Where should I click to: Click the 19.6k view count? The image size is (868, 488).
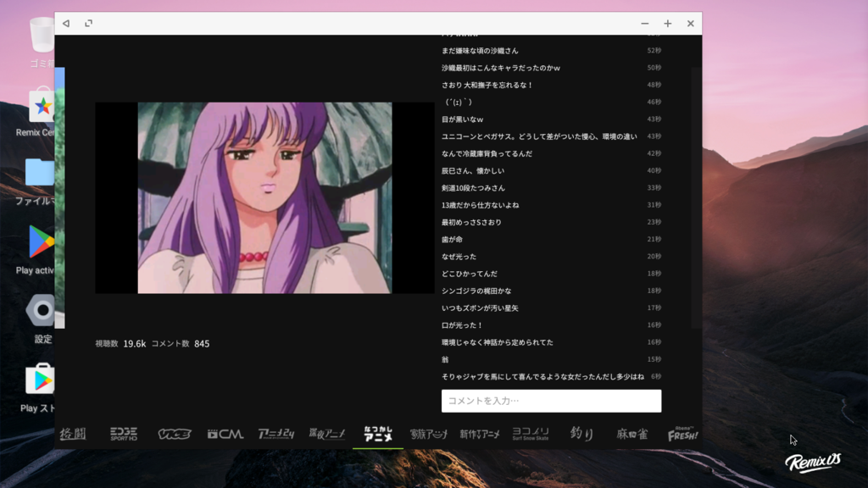coord(135,344)
